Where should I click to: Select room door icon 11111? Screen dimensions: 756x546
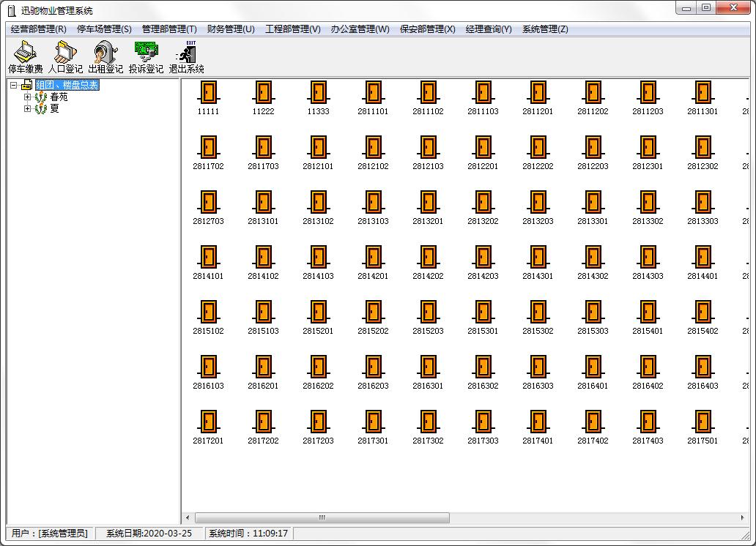pyautogui.click(x=208, y=98)
